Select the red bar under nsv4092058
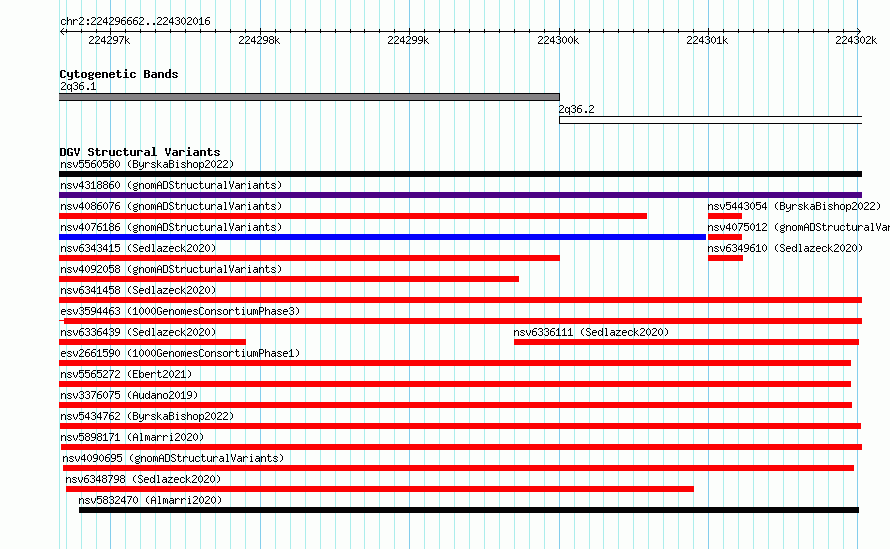Screen dimensions: 890x549 coord(289,279)
